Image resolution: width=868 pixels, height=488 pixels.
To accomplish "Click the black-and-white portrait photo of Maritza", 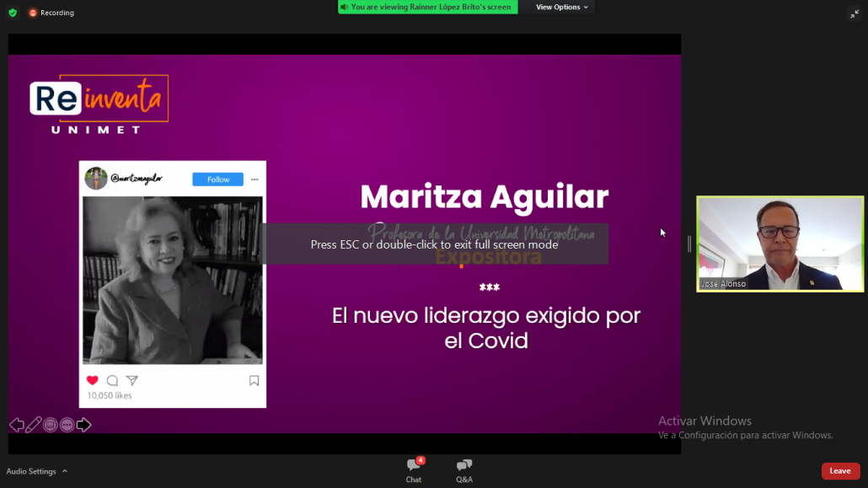I will tap(173, 281).
